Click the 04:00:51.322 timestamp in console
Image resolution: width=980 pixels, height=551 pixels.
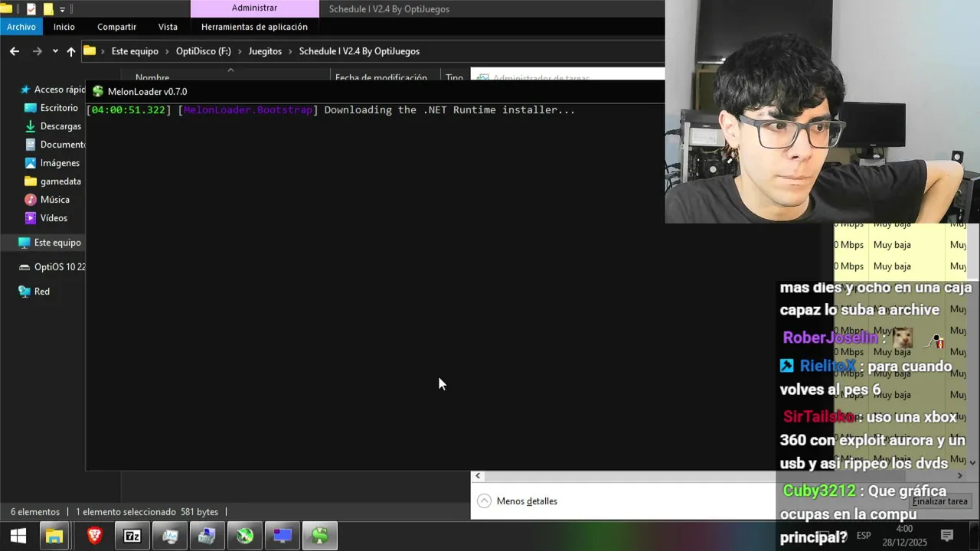pos(128,110)
